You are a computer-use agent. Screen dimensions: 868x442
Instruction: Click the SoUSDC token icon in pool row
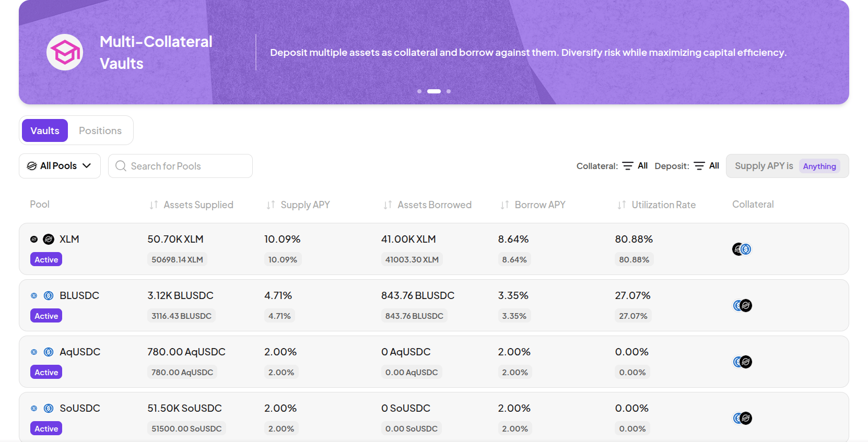click(49, 408)
